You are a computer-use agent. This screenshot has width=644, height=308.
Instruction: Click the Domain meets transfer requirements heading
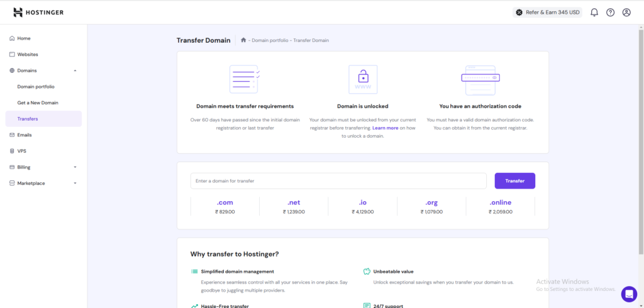(245, 106)
